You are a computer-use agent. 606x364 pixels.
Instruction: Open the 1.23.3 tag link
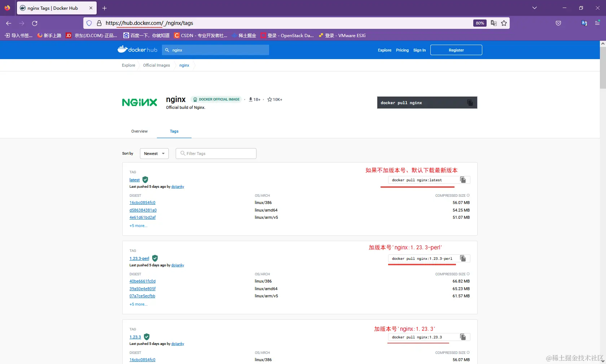tap(135, 337)
